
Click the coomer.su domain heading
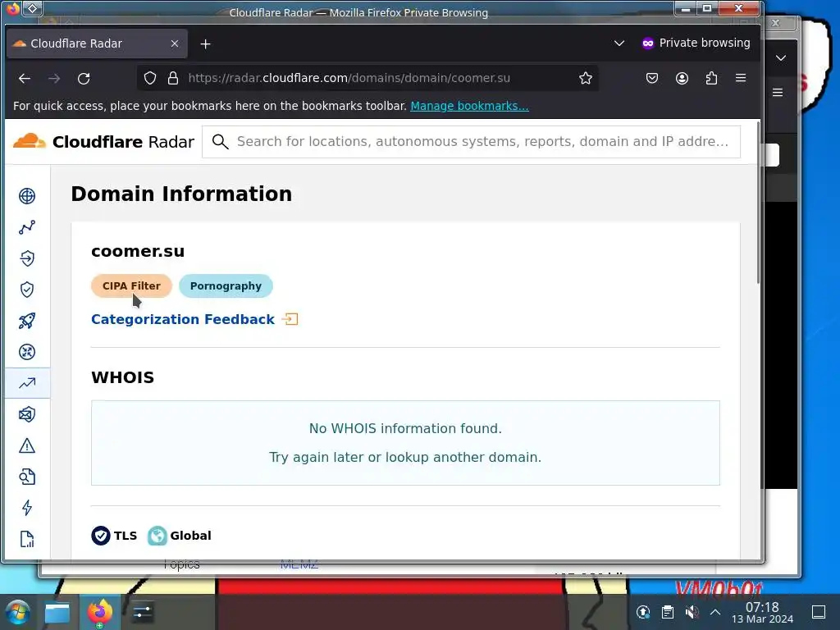[138, 251]
